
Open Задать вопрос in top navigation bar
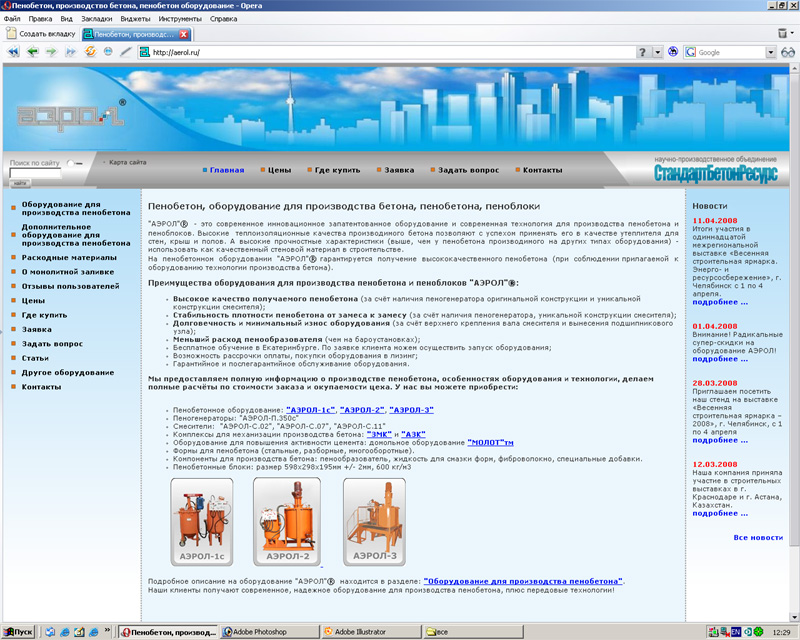click(x=468, y=170)
